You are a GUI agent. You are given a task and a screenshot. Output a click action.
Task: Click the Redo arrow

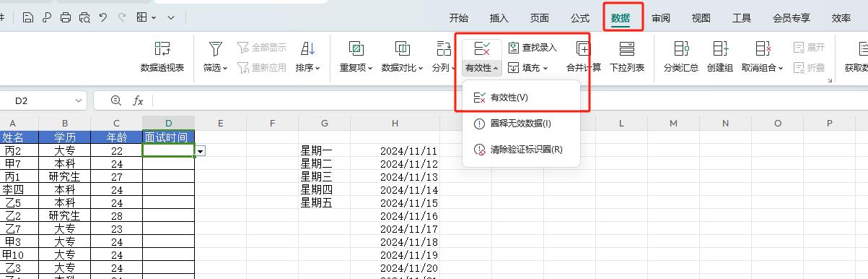pyautogui.click(x=121, y=17)
